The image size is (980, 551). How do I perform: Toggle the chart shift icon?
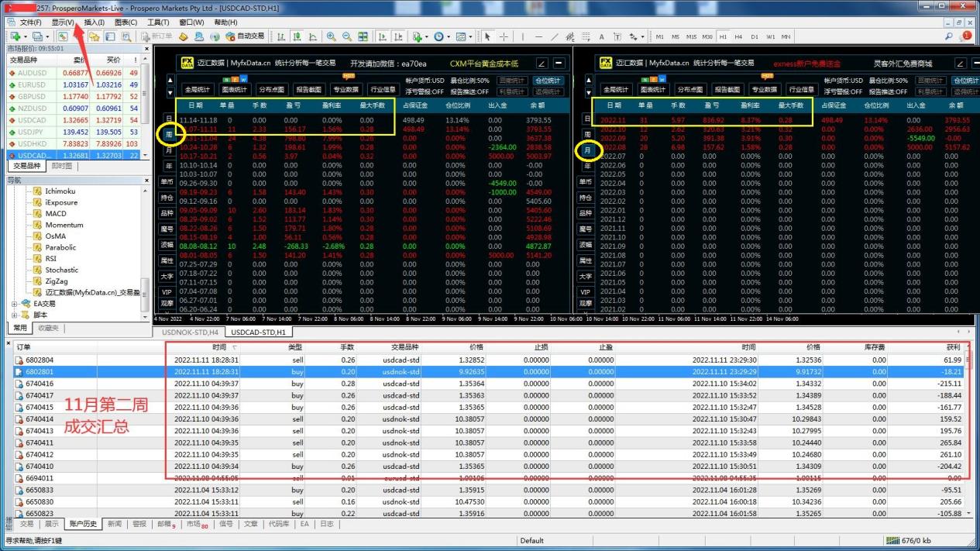(x=398, y=36)
